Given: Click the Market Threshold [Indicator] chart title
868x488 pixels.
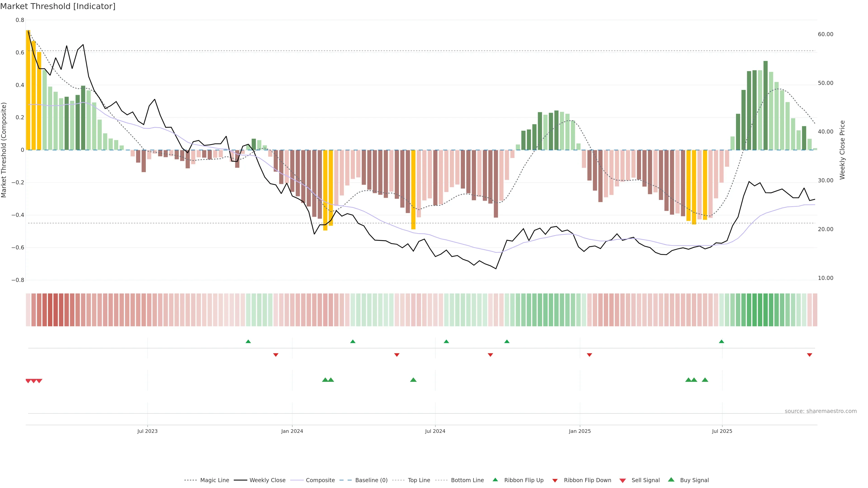Looking at the screenshot, I should coord(58,6).
